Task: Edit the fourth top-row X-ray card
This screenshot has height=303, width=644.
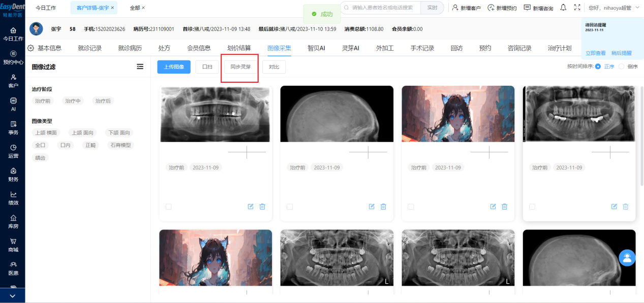Action: click(x=614, y=207)
